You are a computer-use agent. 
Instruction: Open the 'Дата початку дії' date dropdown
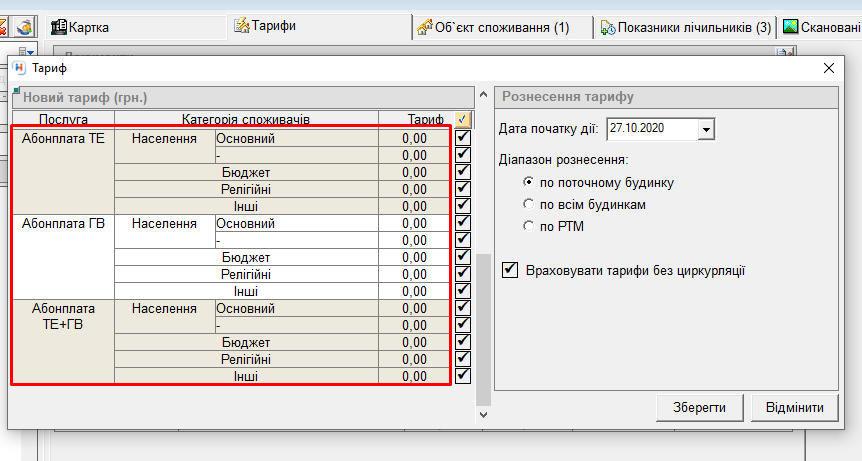pyautogui.click(x=707, y=130)
